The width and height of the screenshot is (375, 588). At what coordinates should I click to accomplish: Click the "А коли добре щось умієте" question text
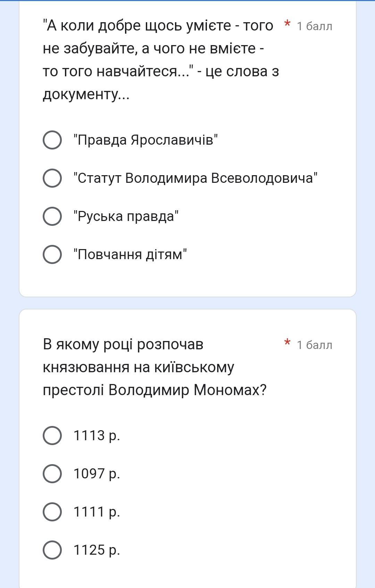(158, 60)
